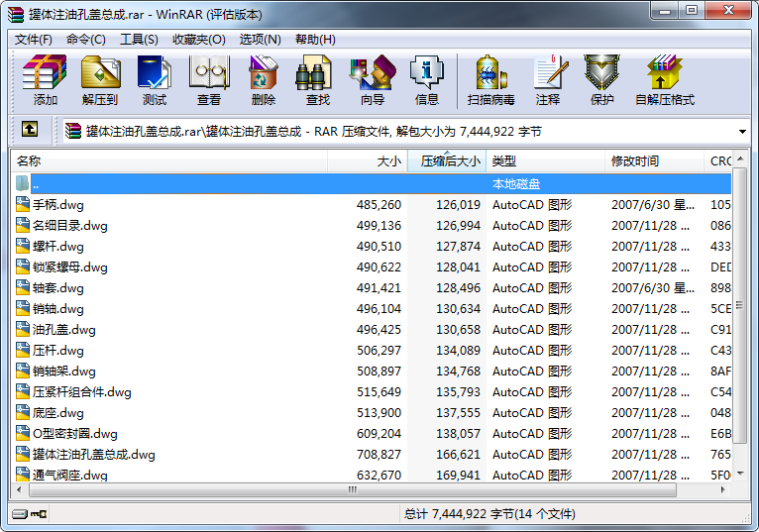Open the 选项(N) menu
This screenshot has width=759, height=532.
(x=260, y=40)
